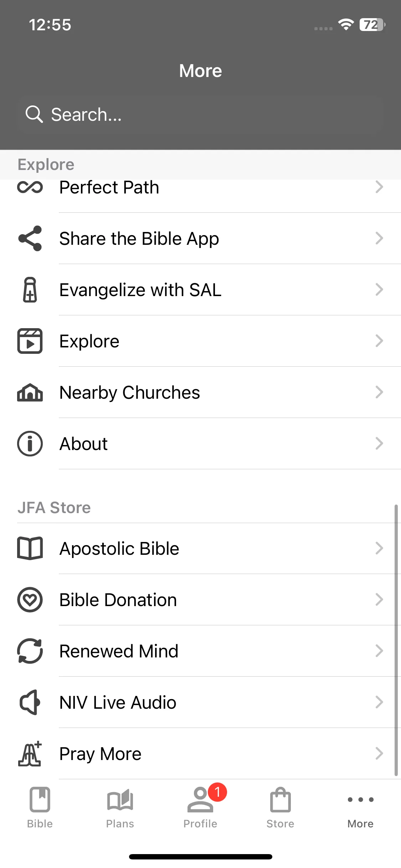Focus the Search field
This screenshot has height=868, width=401.
coord(200,114)
